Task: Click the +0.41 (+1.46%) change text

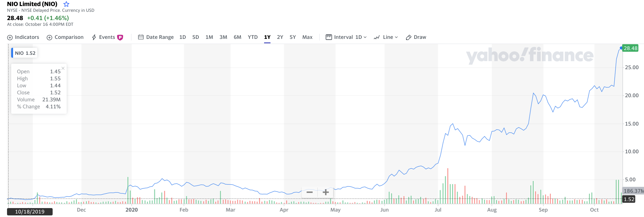Action: click(48, 18)
